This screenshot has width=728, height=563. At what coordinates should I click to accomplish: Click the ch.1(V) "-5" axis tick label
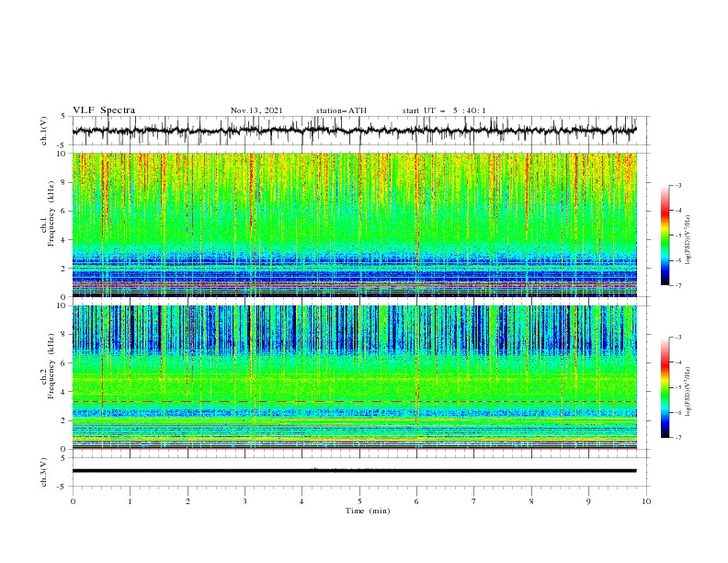(x=62, y=144)
